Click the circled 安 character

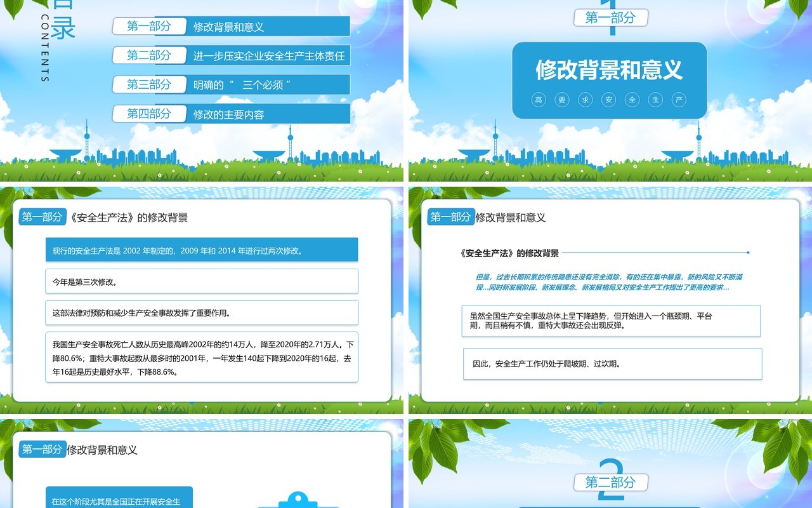(609, 100)
